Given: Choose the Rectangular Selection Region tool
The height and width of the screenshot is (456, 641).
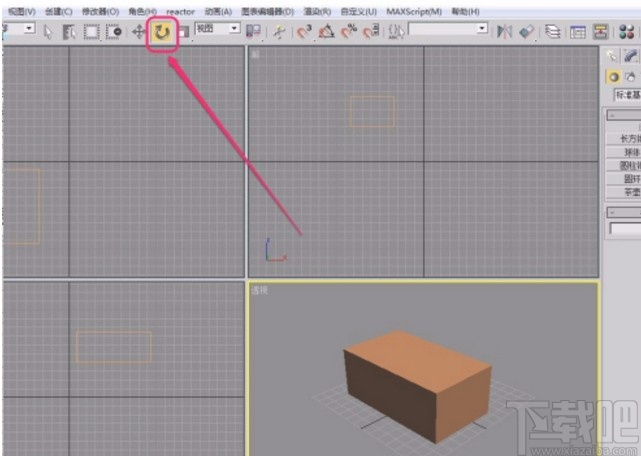Looking at the screenshot, I should [x=92, y=31].
